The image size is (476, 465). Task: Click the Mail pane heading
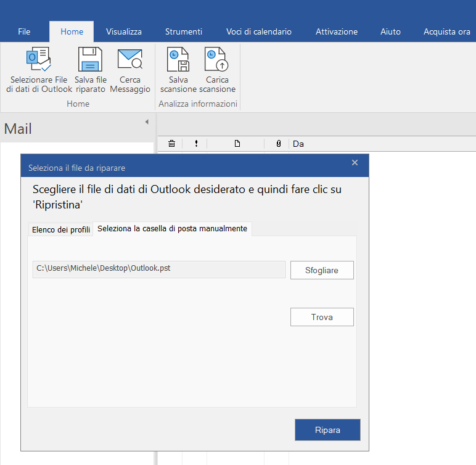[x=18, y=129]
